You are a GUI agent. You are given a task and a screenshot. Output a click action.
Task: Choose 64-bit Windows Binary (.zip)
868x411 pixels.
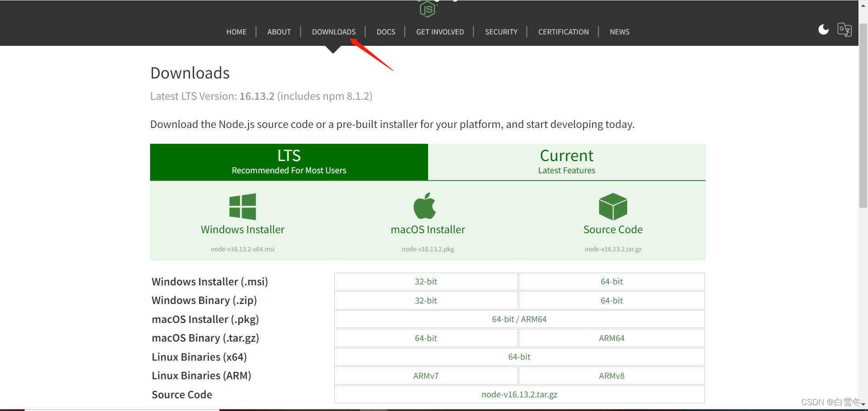point(612,300)
